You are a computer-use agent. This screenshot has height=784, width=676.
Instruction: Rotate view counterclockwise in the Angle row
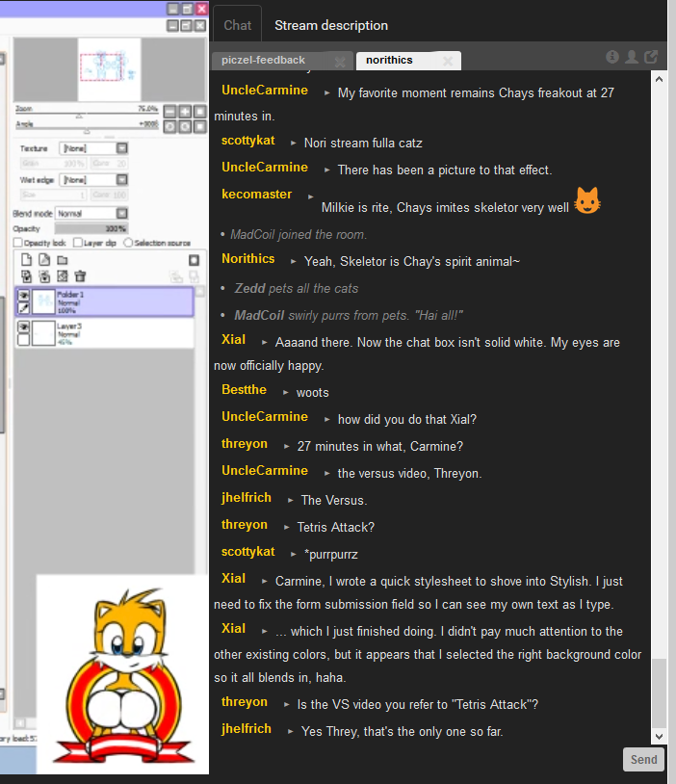pos(170,126)
